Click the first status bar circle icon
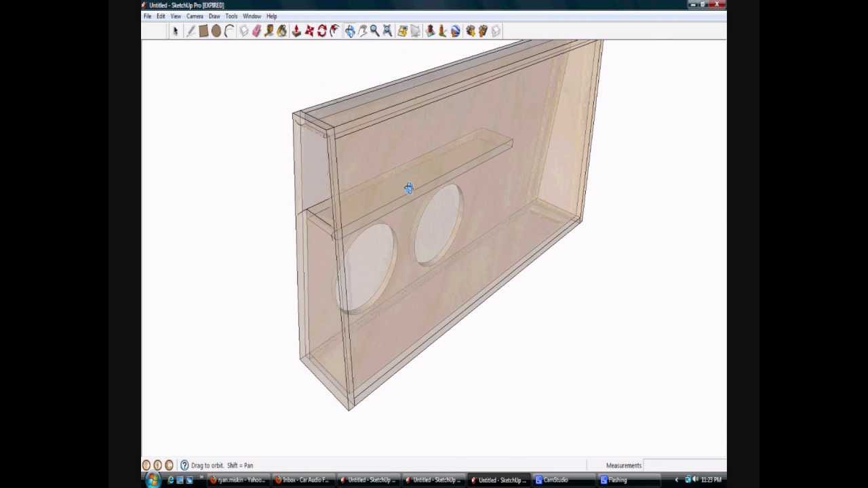868x488 pixels. (x=146, y=466)
